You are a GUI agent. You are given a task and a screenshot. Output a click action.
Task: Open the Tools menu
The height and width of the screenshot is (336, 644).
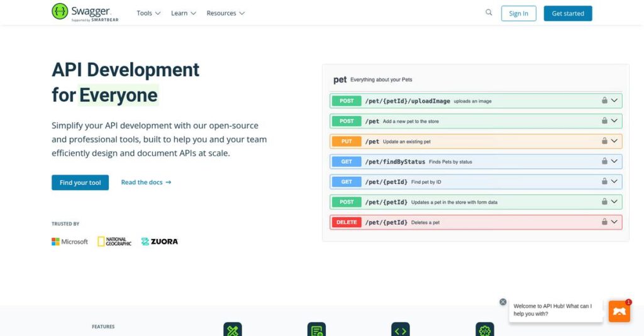pos(148,13)
